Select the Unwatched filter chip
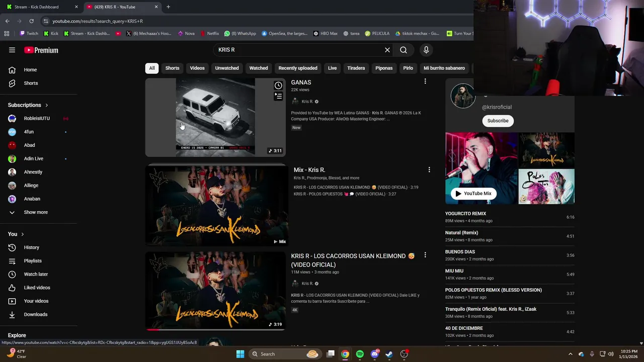The width and height of the screenshot is (644, 362). (x=227, y=68)
